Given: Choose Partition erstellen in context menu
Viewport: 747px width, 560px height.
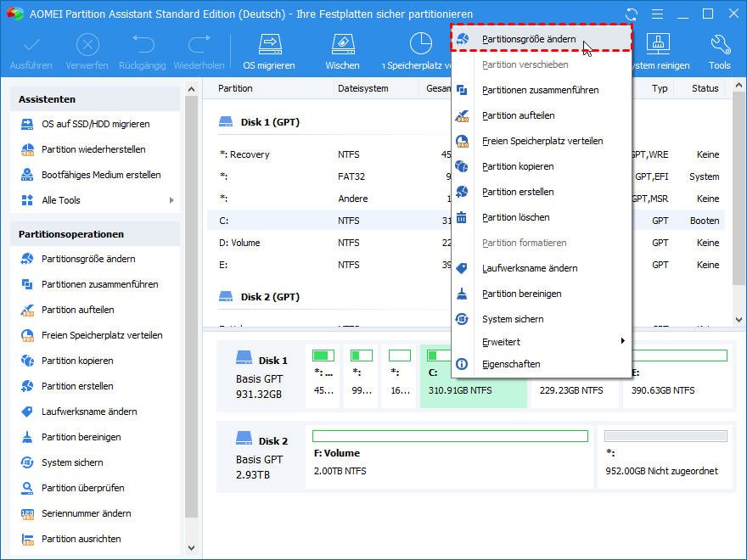Looking at the screenshot, I should [x=542, y=192].
